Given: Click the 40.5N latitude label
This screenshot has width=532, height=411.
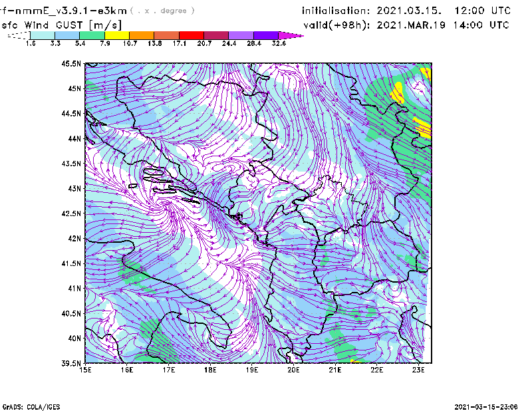Looking at the screenshot, I should tap(71, 314).
